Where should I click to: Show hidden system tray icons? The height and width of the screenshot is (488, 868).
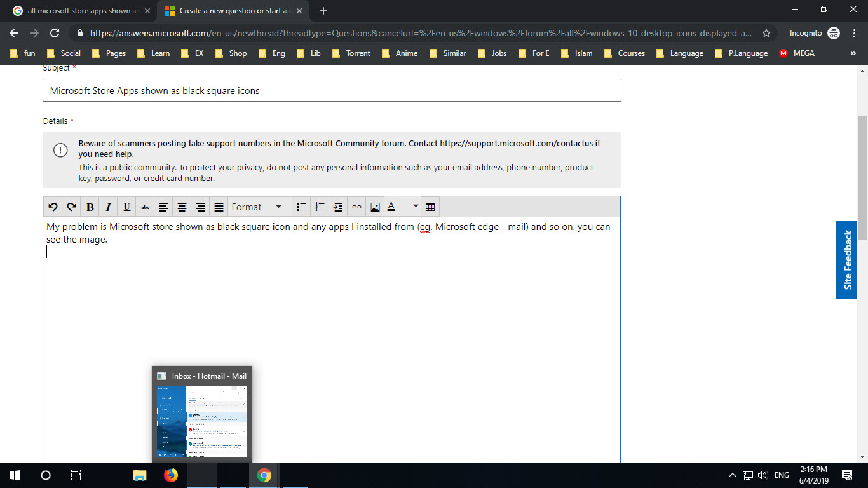pyautogui.click(x=732, y=475)
